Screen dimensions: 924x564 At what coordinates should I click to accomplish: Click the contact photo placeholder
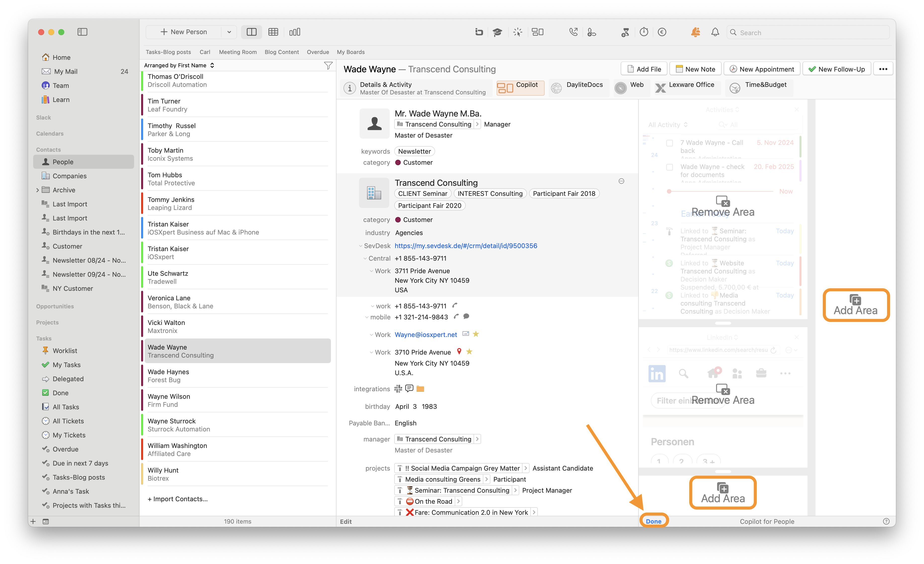[374, 123]
